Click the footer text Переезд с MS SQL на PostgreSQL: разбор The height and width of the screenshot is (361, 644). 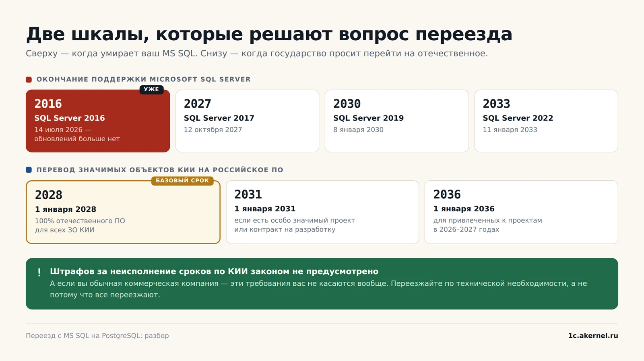coord(97,336)
